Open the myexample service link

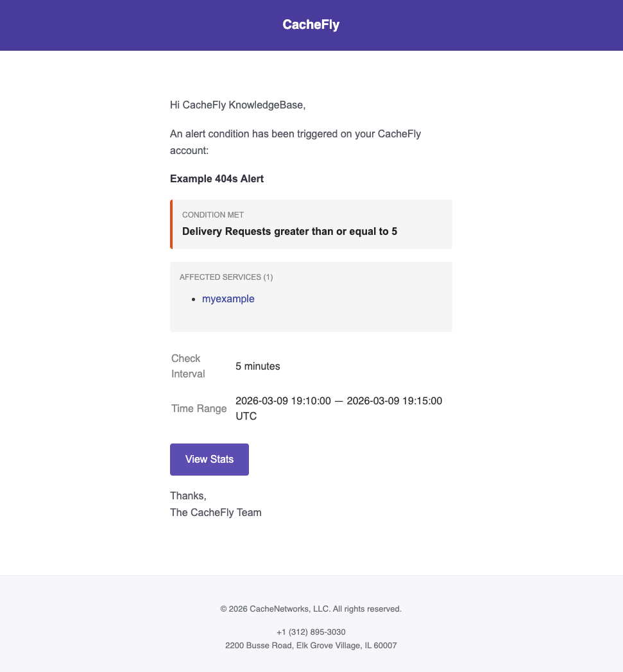coord(228,299)
